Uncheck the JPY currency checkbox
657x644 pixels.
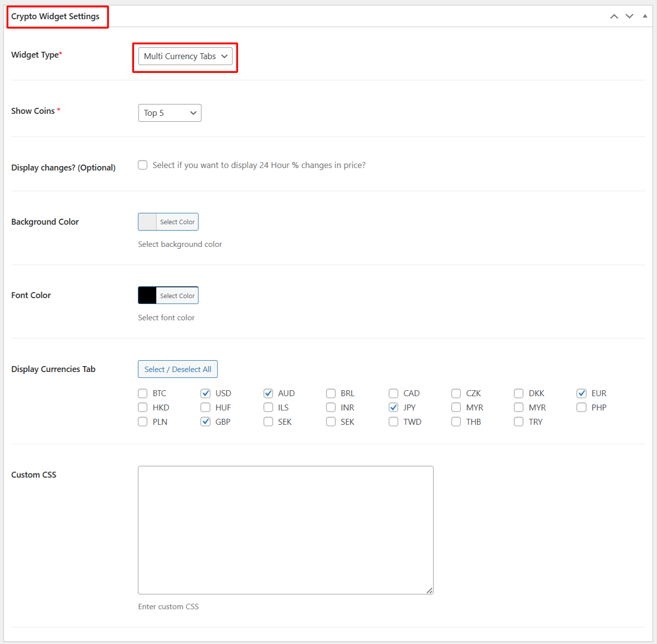pyautogui.click(x=393, y=407)
